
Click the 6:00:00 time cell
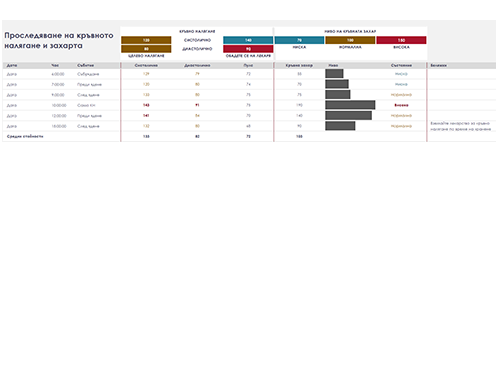coord(58,74)
